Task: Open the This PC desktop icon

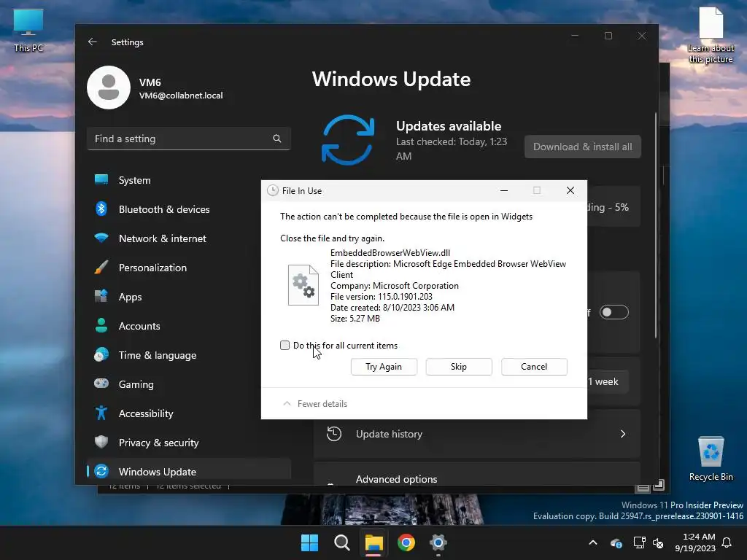Action: 28,31
